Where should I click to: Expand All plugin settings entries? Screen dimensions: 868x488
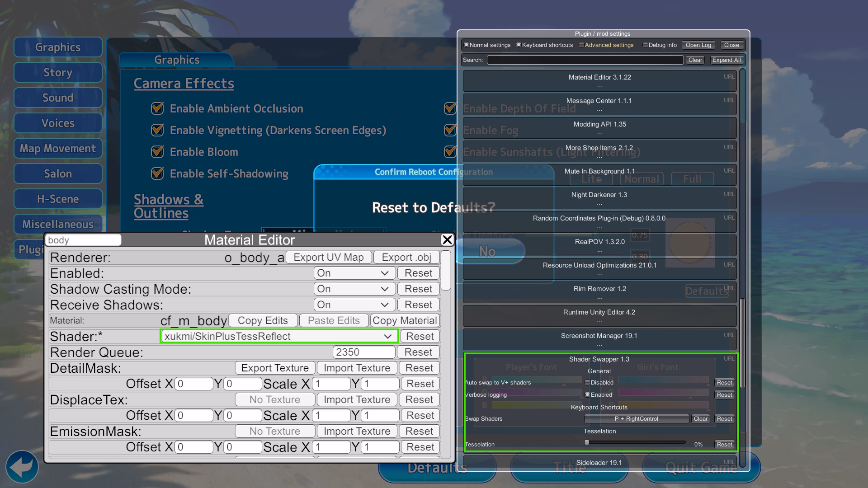pyautogui.click(x=726, y=60)
